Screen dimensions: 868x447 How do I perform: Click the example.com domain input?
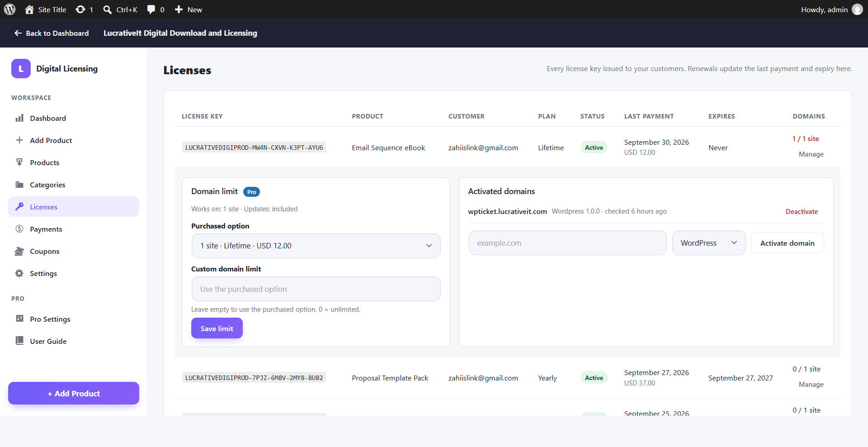pos(567,243)
